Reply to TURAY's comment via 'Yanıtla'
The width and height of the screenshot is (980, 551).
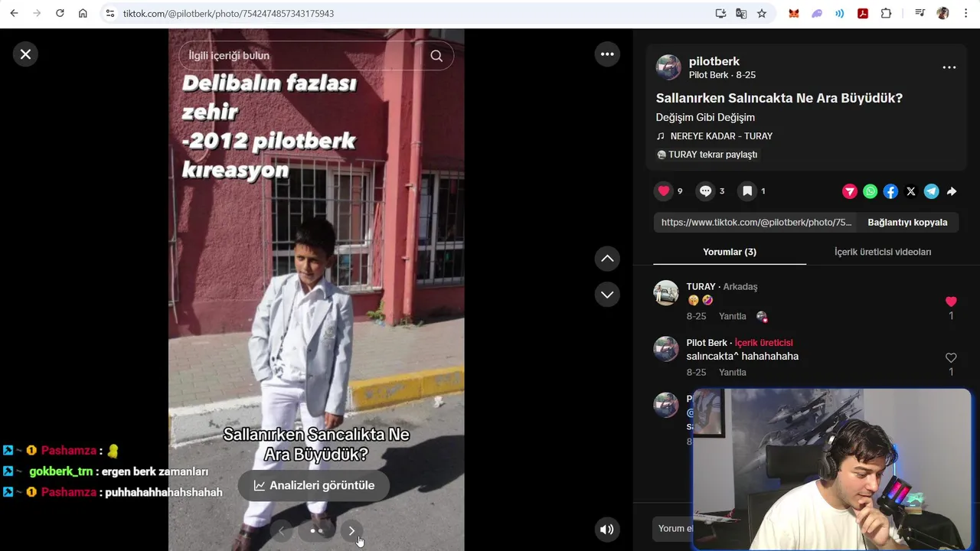(x=733, y=316)
